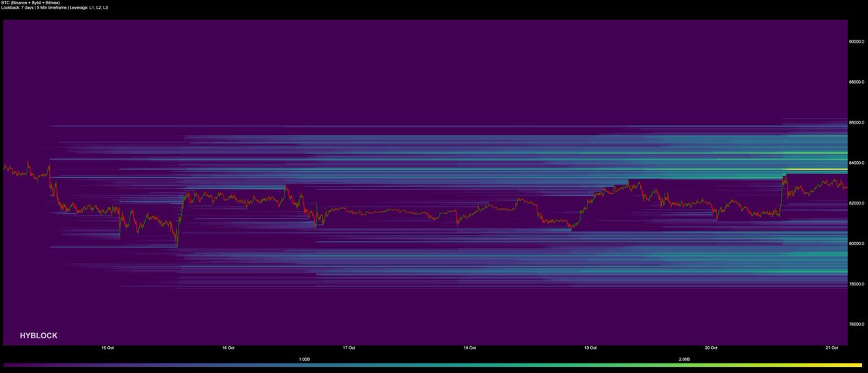Screen dimensions: 868x373
Task: Click the 15 Oct date label
Action: [107, 348]
